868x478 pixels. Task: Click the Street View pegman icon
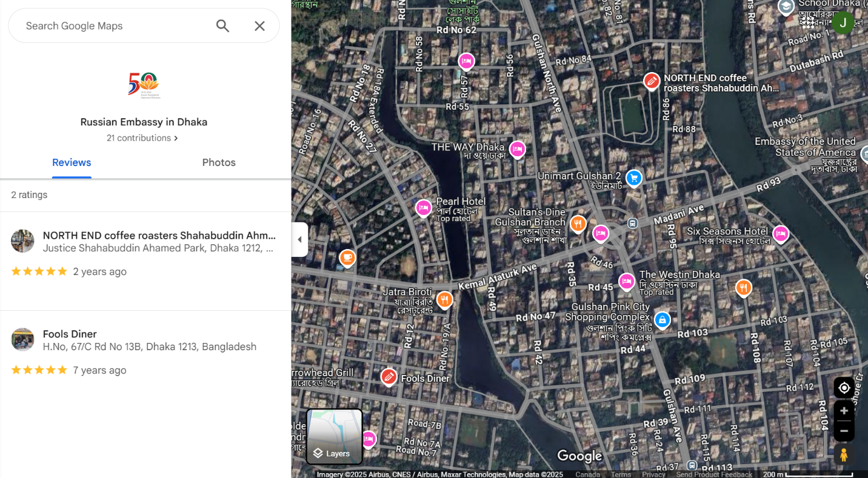point(844,455)
